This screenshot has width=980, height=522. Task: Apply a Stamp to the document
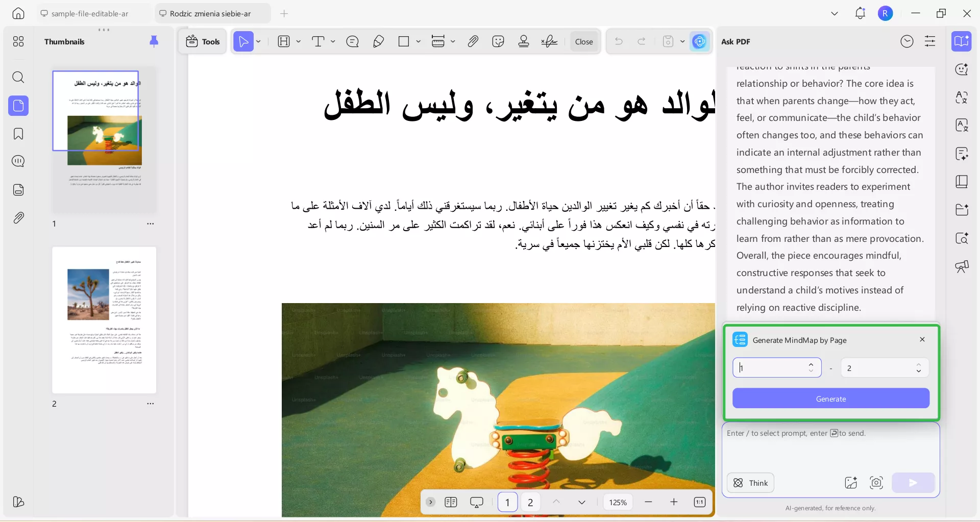coord(524,41)
